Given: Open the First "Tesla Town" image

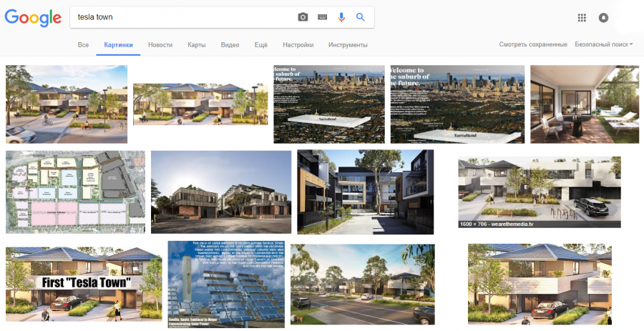Looking at the screenshot, I should click(x=84, y=283).
